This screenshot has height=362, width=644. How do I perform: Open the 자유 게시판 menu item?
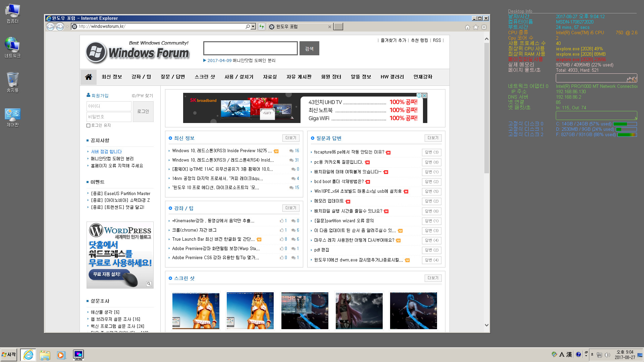(x=299, y=77)
